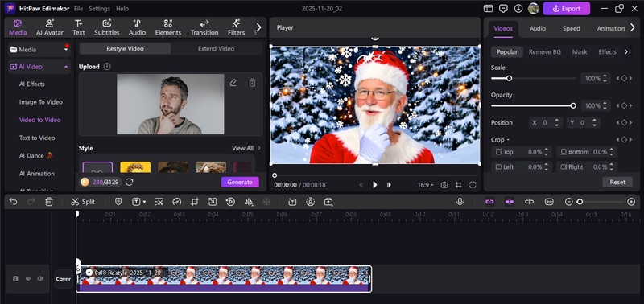Viewport: 644px width, 304px height.
Task: Switch to the Extend Video tab
Action: [216, 48]
